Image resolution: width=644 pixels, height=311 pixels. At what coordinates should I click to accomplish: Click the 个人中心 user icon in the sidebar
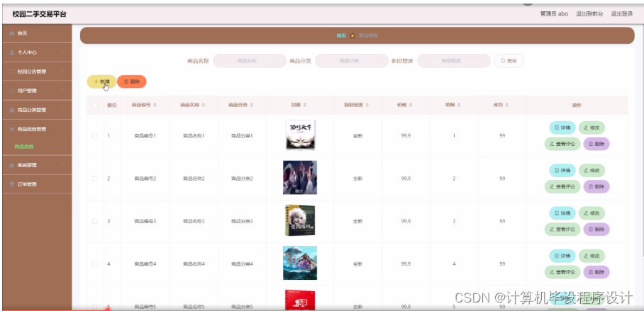coord(12,52)
